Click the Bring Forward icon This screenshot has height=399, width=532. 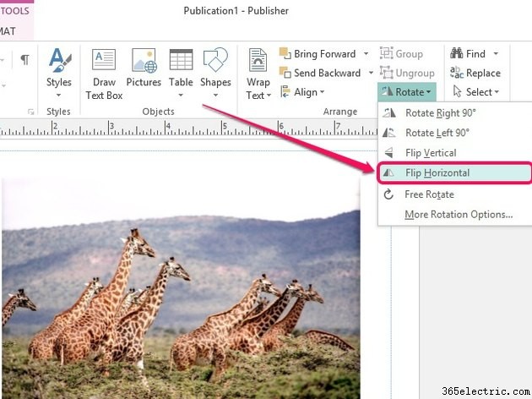(285, 53)
